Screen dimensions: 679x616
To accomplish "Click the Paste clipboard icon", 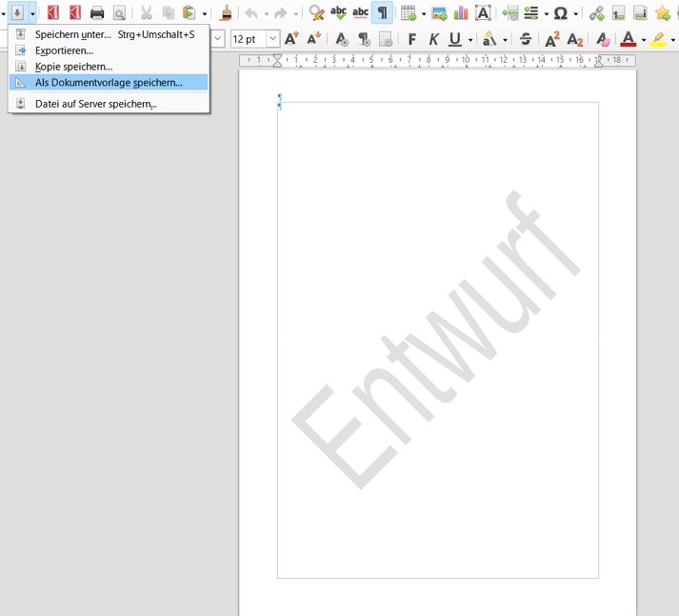I will coord(190,13).
